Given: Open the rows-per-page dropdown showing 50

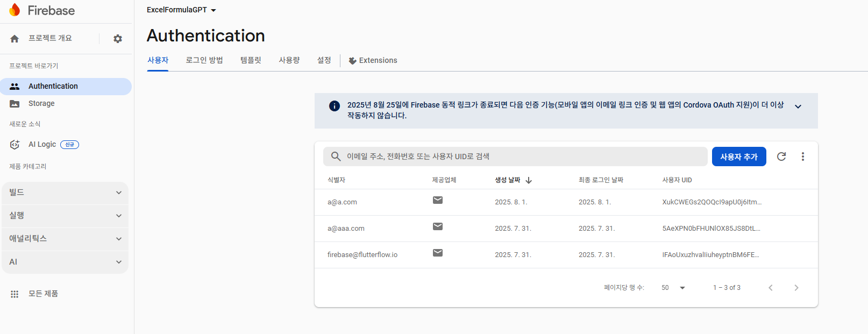Looking at the screenshot, I should click(x=673, y=288).
